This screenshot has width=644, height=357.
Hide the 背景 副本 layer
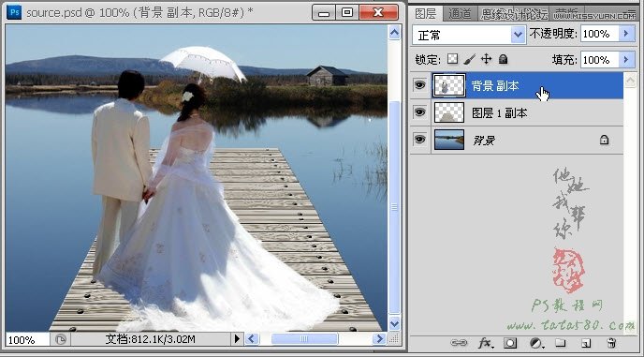tap(419, 85)
